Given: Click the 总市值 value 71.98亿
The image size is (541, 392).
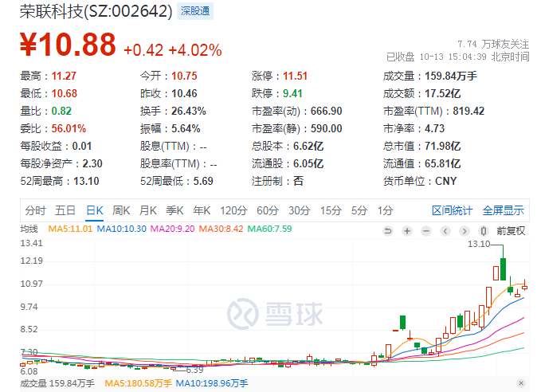Looking at the screenshot, I should click(443, 147).
